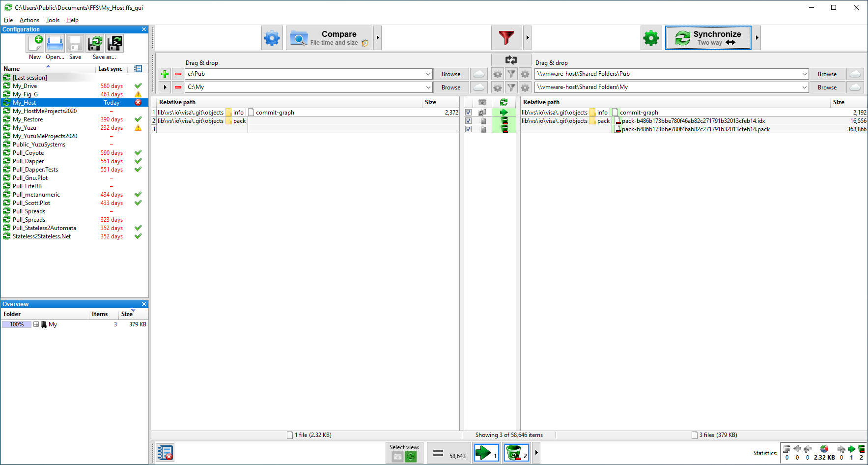Collapse folder pairs with black triangle
This screenshot has height=465, width=868.
point(165,87)
